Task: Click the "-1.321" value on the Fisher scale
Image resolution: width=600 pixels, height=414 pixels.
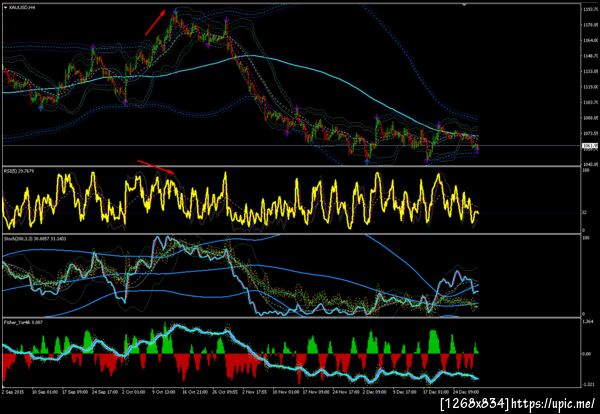Action: click(x=588, y=385)
